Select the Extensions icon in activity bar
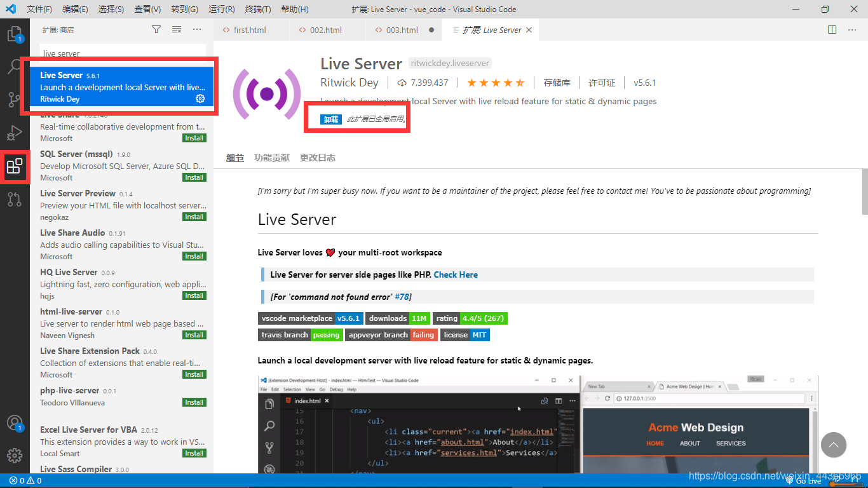The width and height of the screenshot is (868, 488). [15, 166]
